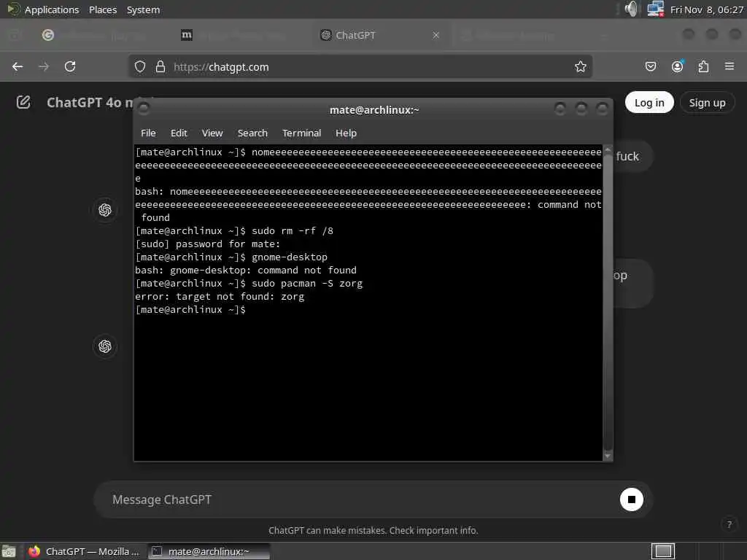The image size is (747, 560).
Task: Open the Edit menu in terminal
Action: tap(179, 133)
